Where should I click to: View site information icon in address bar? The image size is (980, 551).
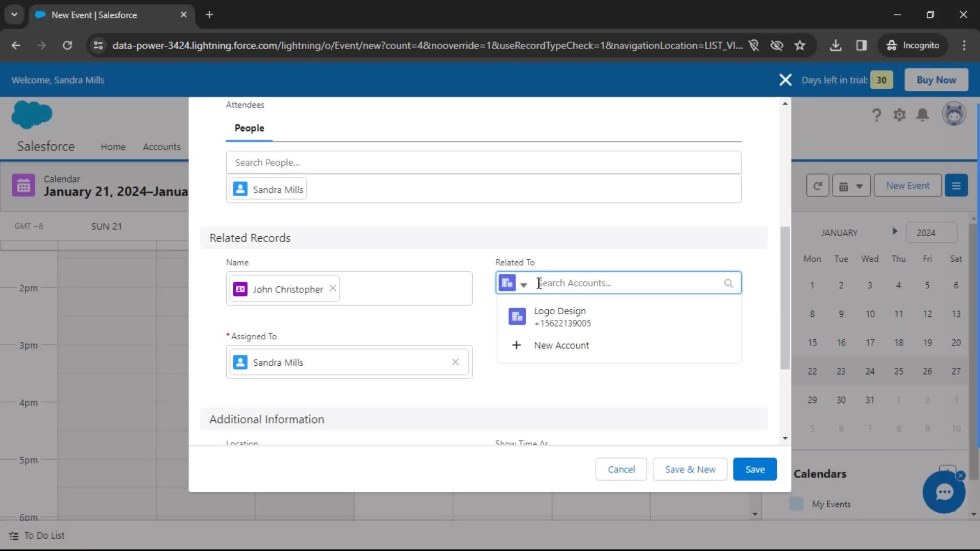[x=98, y=45]
